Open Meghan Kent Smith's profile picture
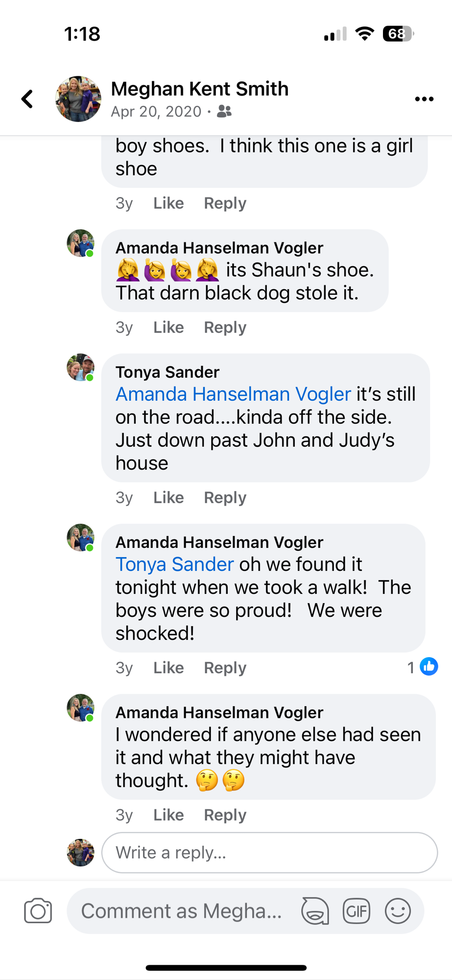 point(78,98)
